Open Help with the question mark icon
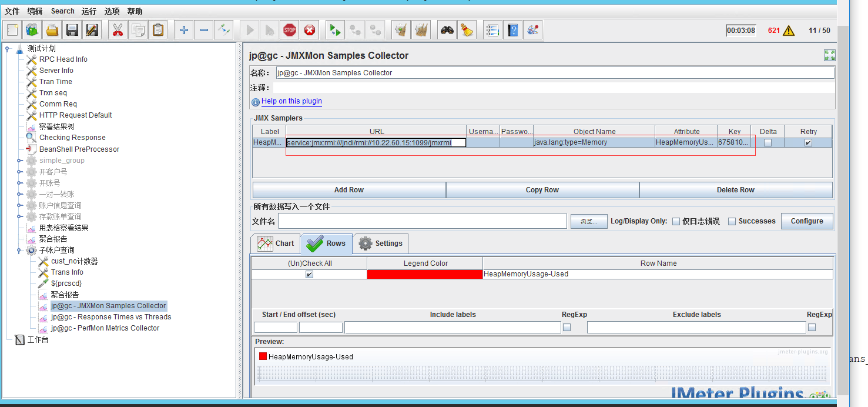The height and width of the screenshot is (407, 868). (513, 30)
